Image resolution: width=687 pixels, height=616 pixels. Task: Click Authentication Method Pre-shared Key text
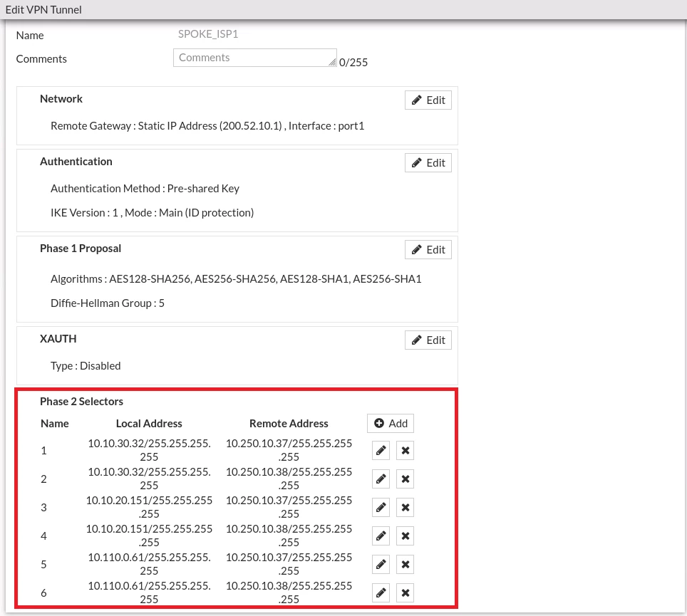click(x=145, y=189)
